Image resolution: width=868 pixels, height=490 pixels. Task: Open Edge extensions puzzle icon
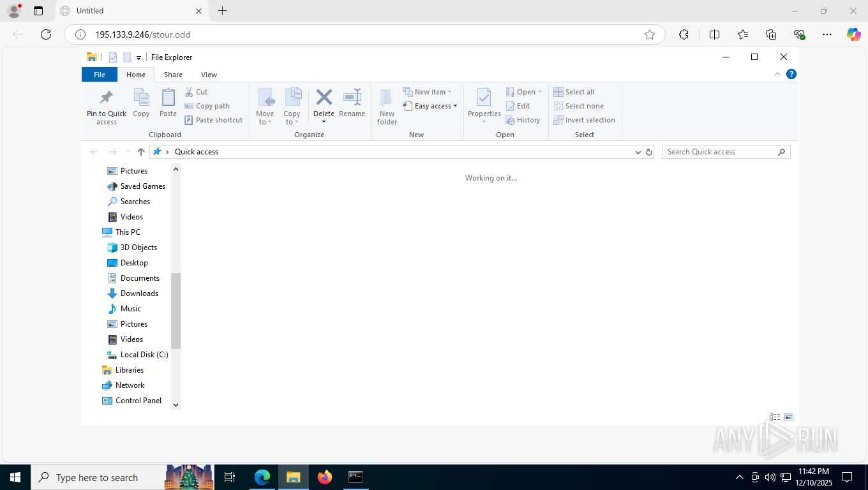point(684,34)
